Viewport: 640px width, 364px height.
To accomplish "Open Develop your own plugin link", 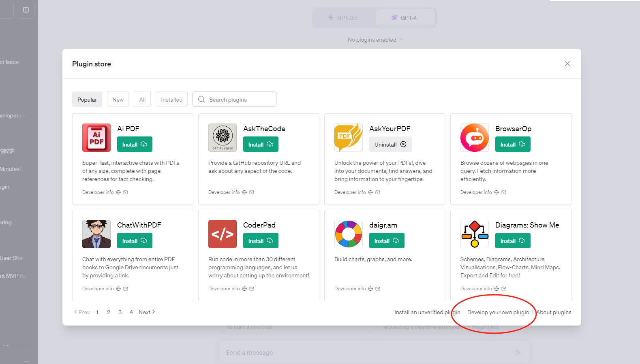I will coord(498,312).
